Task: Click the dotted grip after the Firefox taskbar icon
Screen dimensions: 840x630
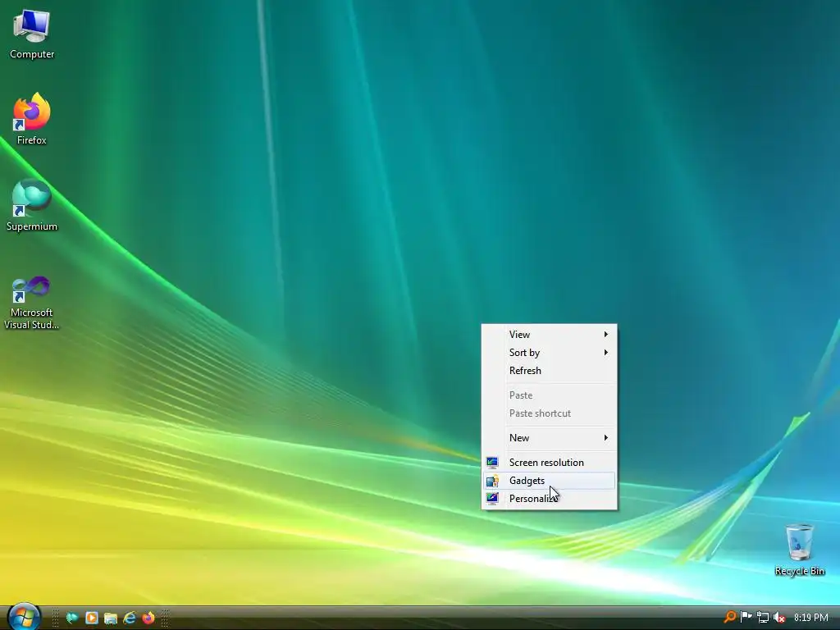Action: (x=166, y=618)
